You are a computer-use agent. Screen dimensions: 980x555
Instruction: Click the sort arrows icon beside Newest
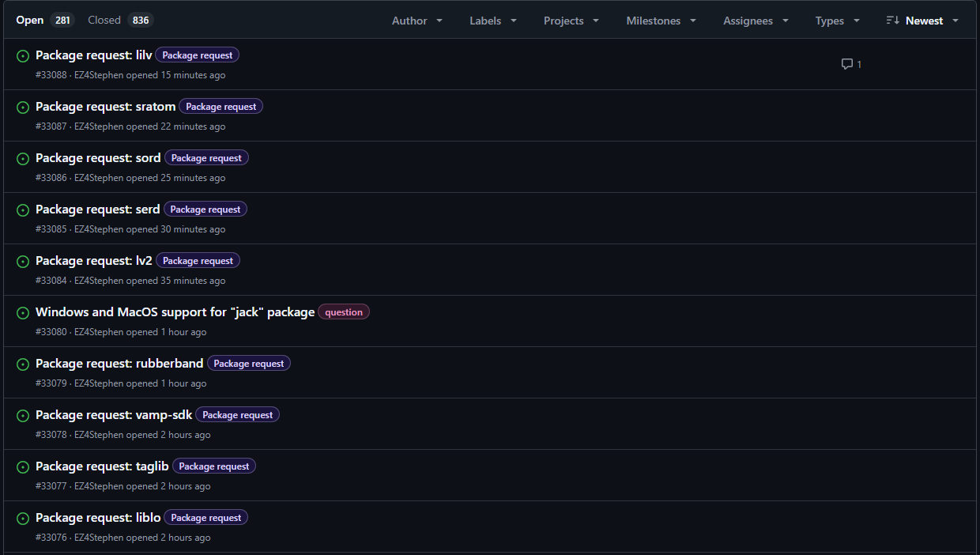point(892,21)
